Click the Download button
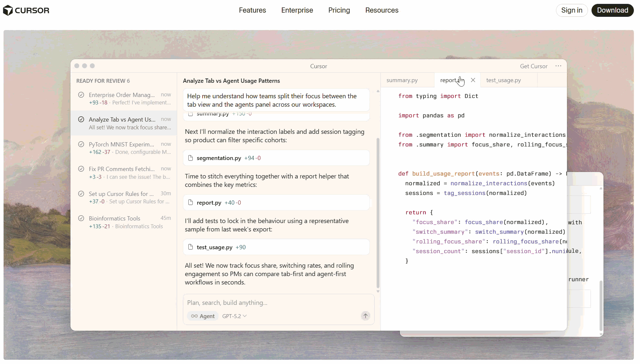 pos(612,10)
